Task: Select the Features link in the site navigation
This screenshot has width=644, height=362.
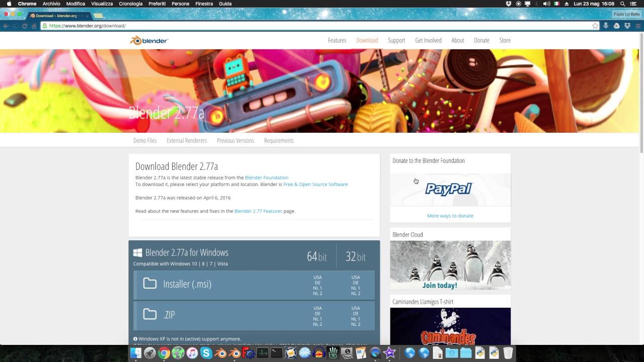Action: [x=337, y=40]
